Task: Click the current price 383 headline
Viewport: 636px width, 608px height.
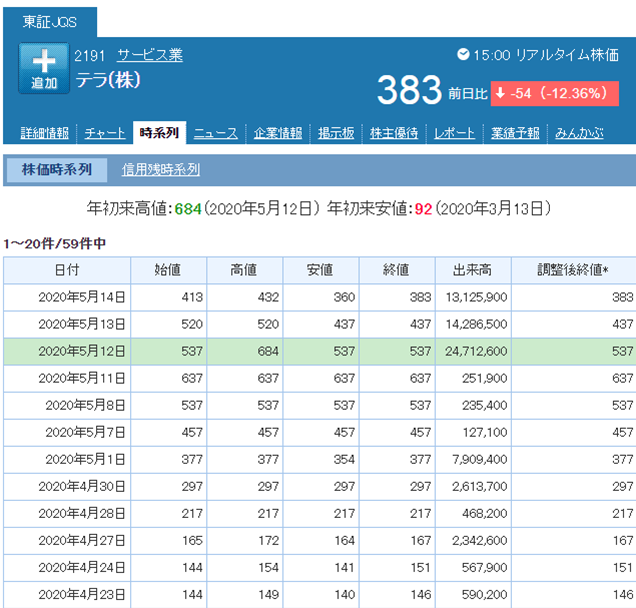Action: 409,90
